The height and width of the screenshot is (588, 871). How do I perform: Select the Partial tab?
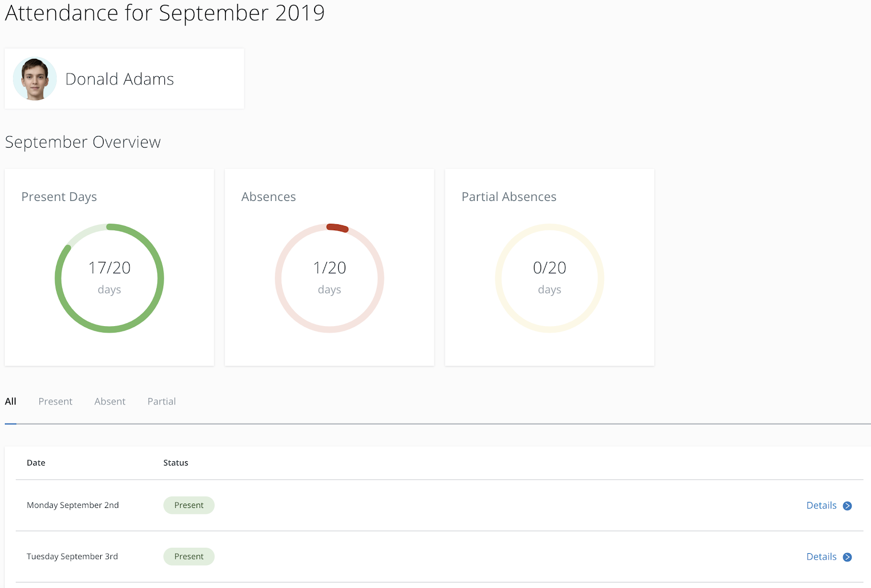coord(162,401)
